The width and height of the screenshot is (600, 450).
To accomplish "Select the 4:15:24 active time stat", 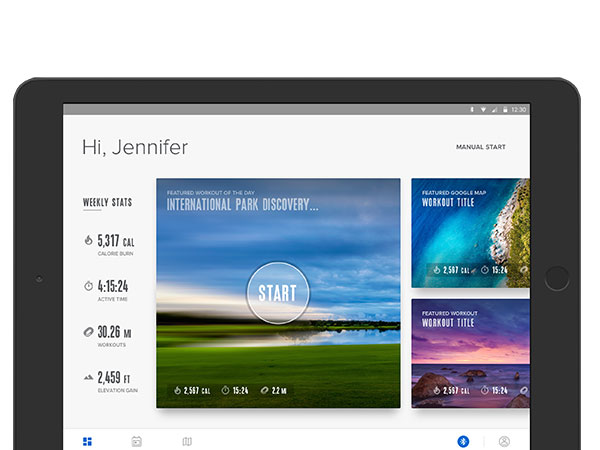I will click(113, 286).
